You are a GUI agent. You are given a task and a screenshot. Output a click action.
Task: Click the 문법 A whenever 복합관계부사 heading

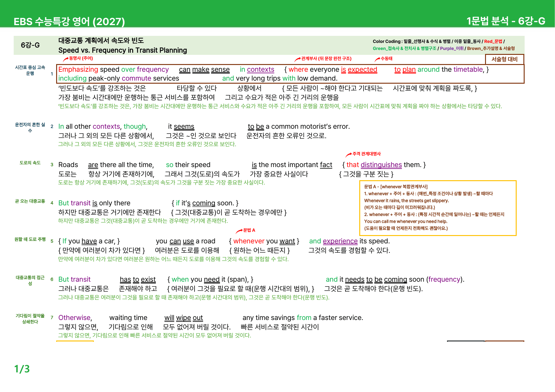[396, 187]
